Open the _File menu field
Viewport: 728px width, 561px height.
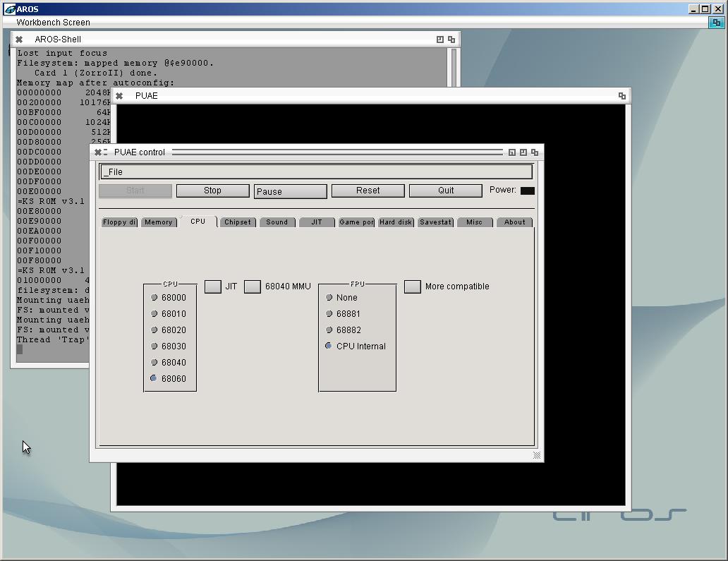[x=316, y=172]
